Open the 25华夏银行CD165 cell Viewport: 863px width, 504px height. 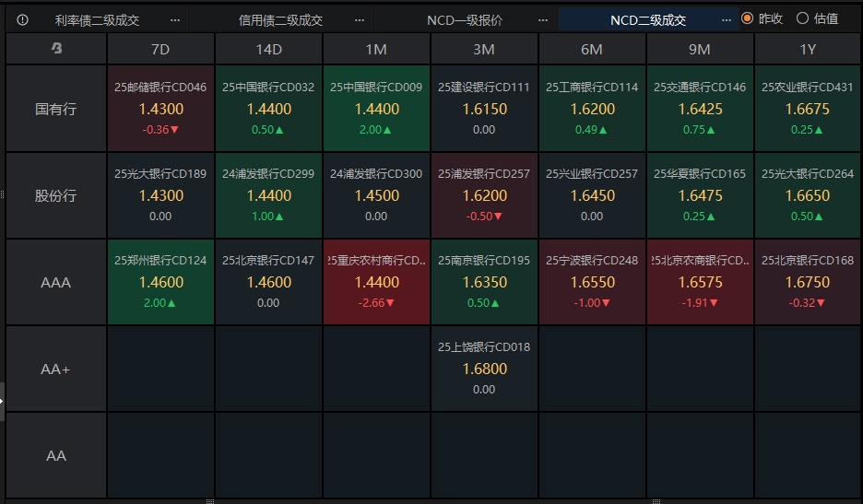pyautogui.click(x=700, y=195)
